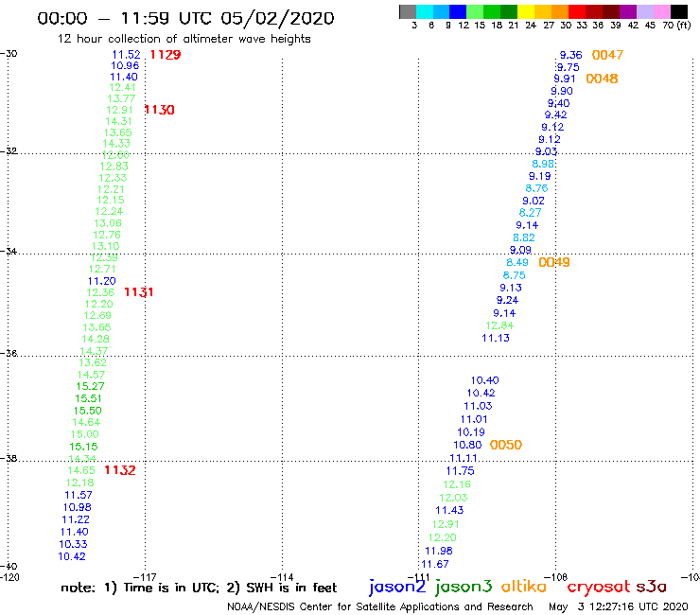Click wave height value 15.27
Viewport: 700px width, 615px height.
[90, 386]
